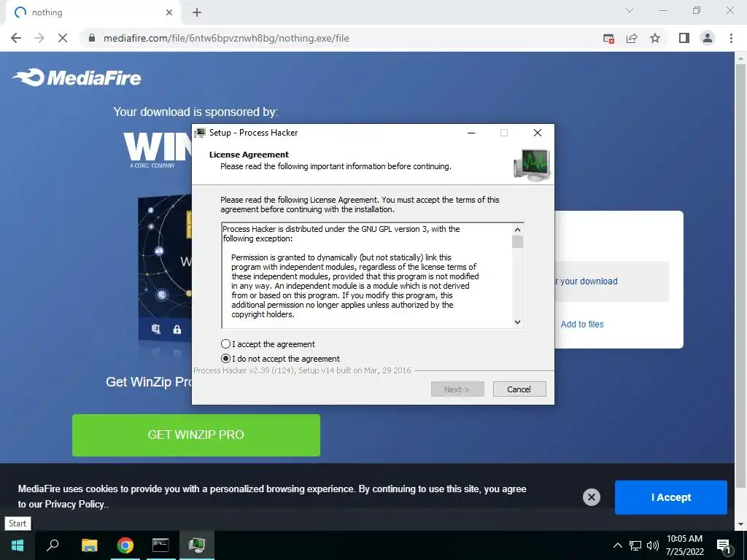Image resolution: width=747 pixels, height=560 pixels.
Task: Open the Chrome profile avatar
Action: point(708,38)
